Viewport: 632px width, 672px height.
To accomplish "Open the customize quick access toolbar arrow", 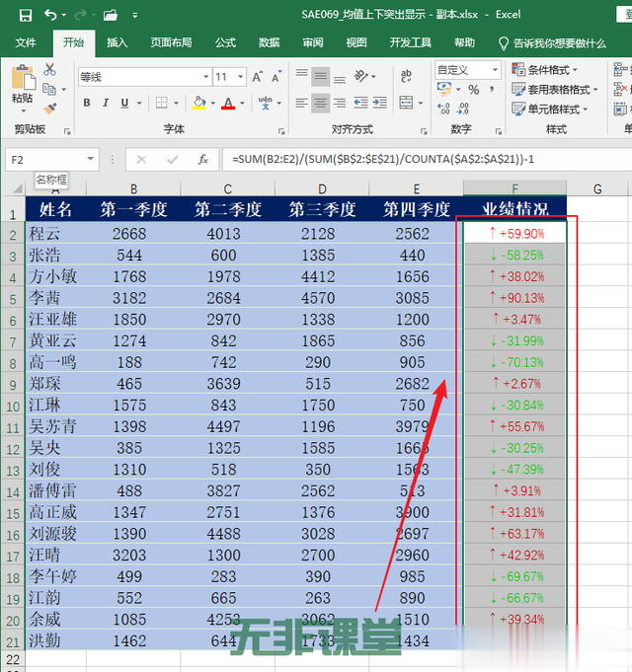I will [135, 16].
